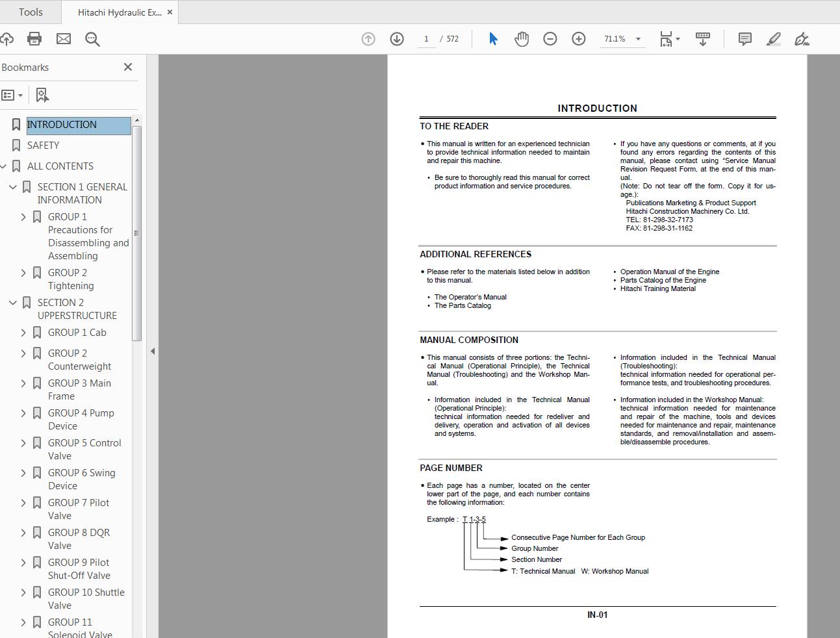
Task: Select the Hitachi Hydraulic Ex document tab
Action: coord(117,12)
